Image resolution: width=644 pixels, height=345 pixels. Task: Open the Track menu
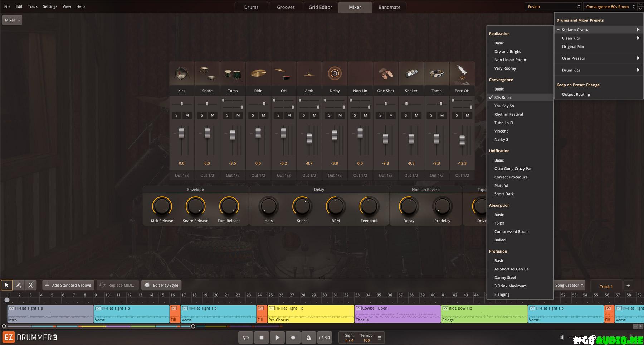33,6
